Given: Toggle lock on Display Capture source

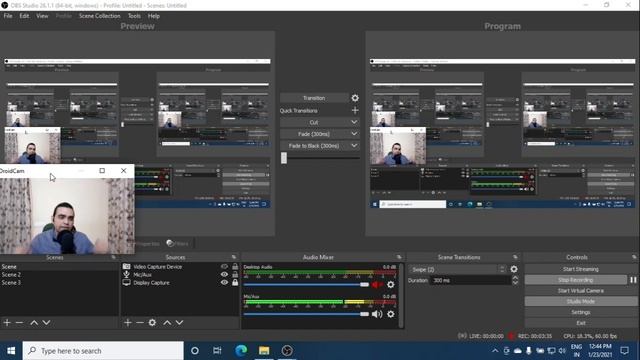Looking at the screenshot, I should point(235,282).
